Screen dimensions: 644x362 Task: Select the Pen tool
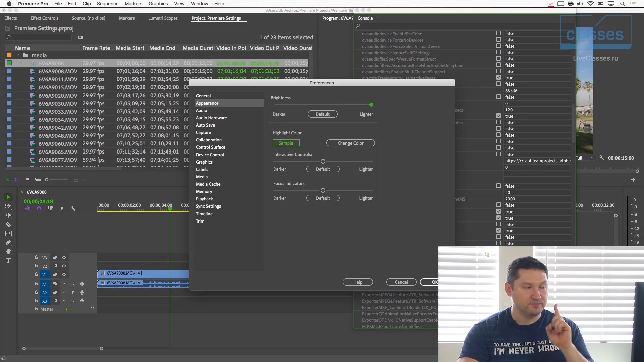click(x=8, y=242)
